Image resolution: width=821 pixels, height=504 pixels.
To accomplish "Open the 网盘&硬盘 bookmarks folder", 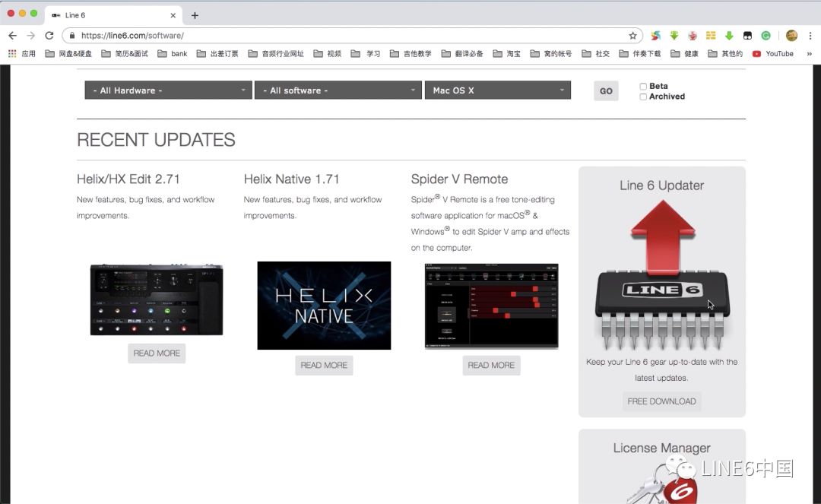I will [68, 53].
